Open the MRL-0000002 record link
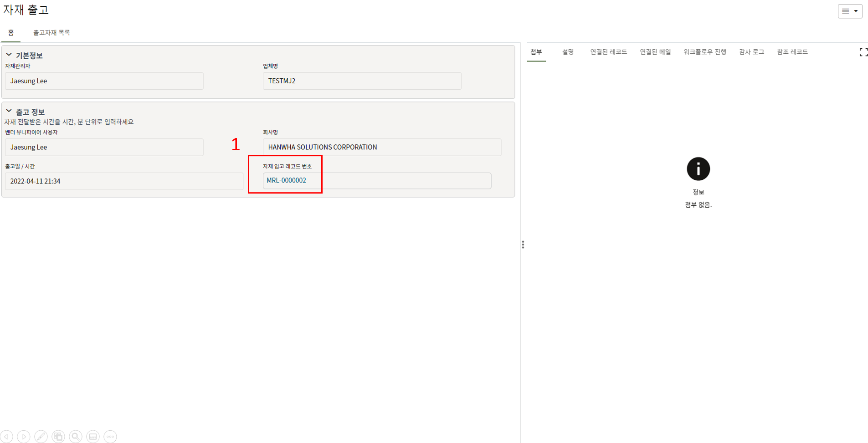The height and width of the screenshot is (443, 868). click(x=286, y=180)
